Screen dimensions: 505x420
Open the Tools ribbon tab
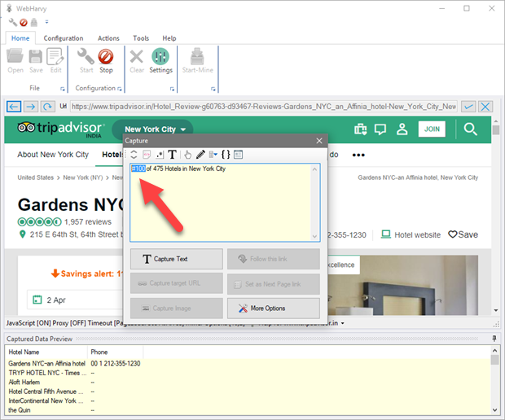tap(141, 38)
